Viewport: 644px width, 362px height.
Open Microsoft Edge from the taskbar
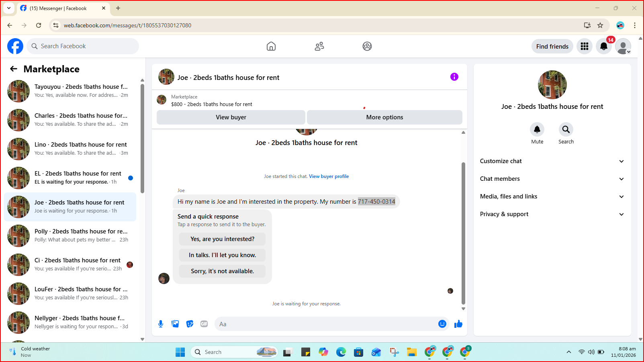341,352
